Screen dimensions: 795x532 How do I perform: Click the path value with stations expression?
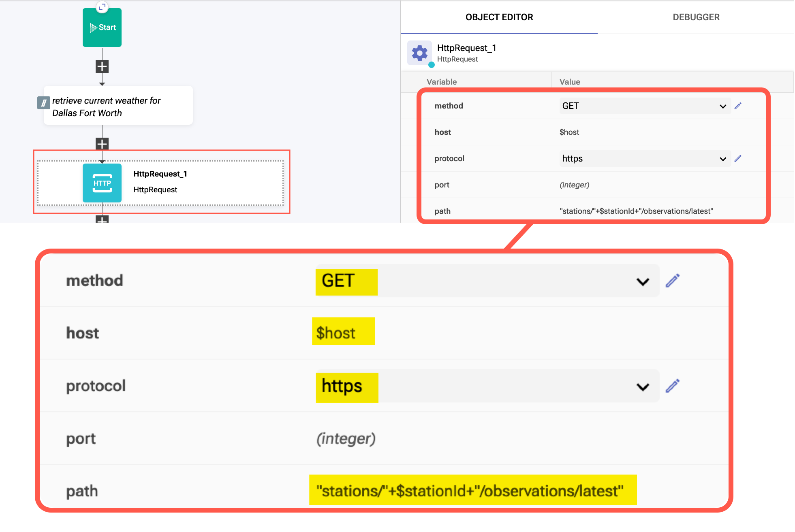[x=636, y=211]
